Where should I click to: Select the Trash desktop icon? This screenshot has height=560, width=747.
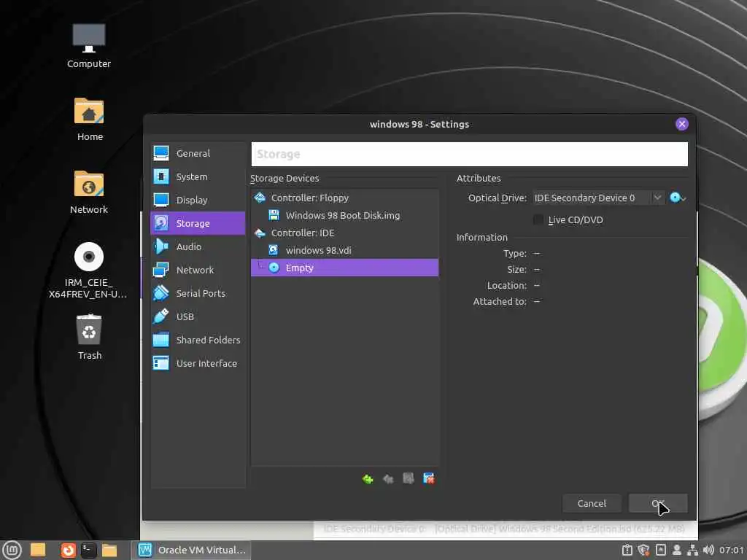(89, 337)
